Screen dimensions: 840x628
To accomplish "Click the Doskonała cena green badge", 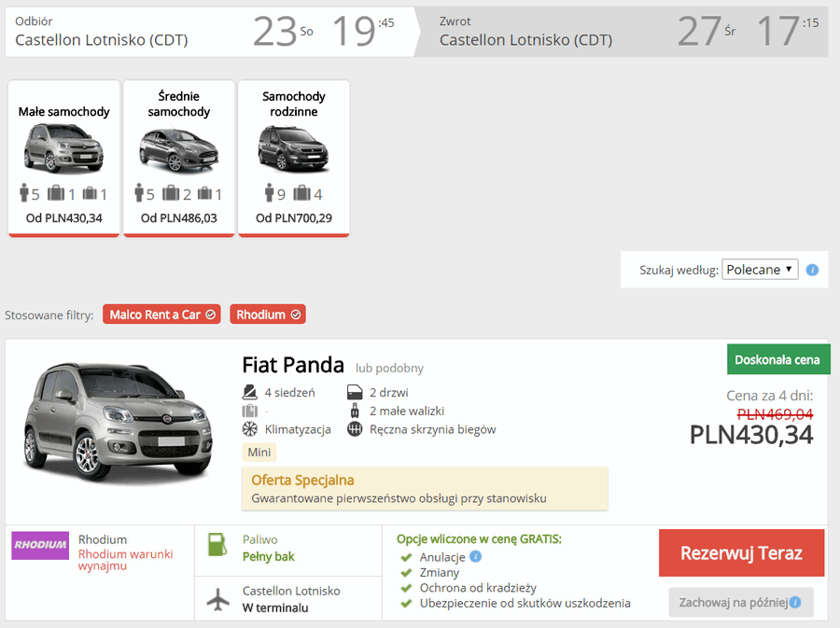I will coord(777,360).
